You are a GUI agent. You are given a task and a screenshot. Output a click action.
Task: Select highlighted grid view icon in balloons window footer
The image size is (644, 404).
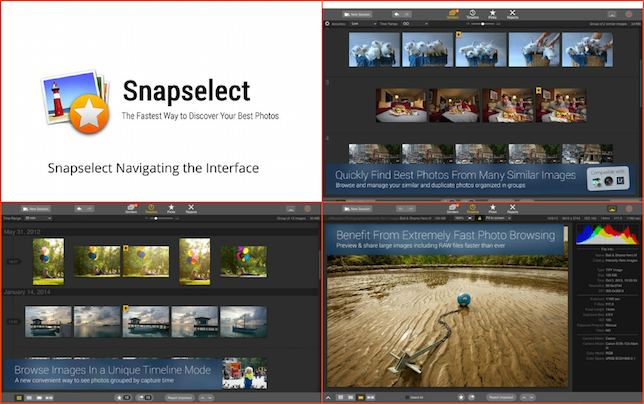point(19,398)
